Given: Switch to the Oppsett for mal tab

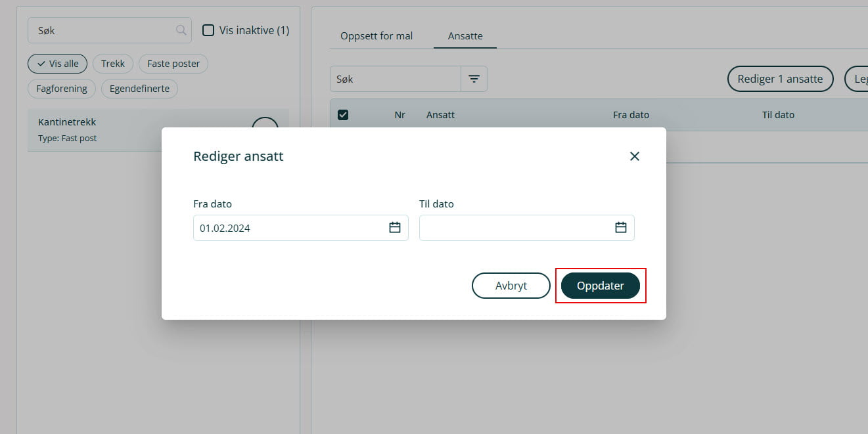Looking at the screenshot, I should point(377,36).
